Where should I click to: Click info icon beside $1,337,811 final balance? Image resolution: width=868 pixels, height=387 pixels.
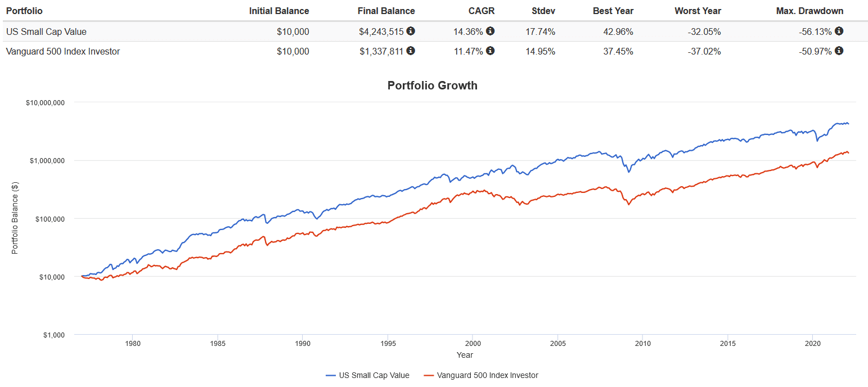coord(411,51)
